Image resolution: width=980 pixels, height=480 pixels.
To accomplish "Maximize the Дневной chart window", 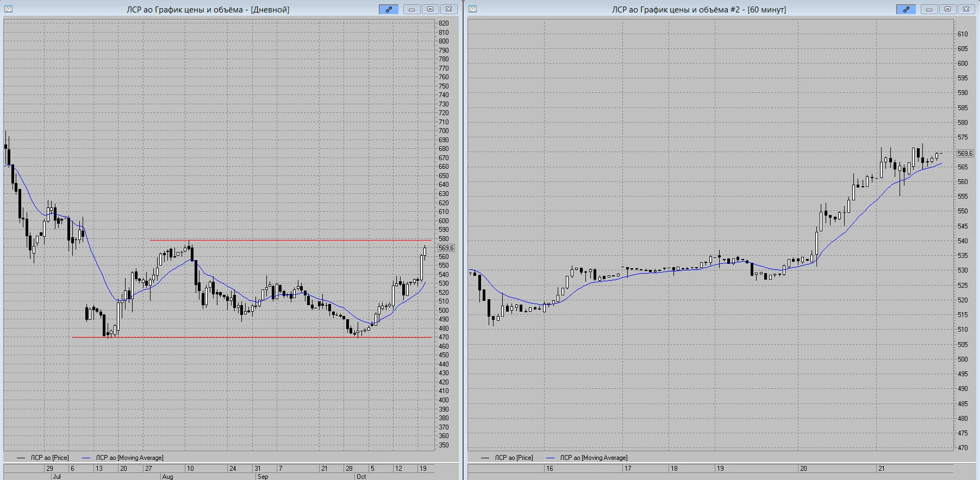I will click(430, 9).
